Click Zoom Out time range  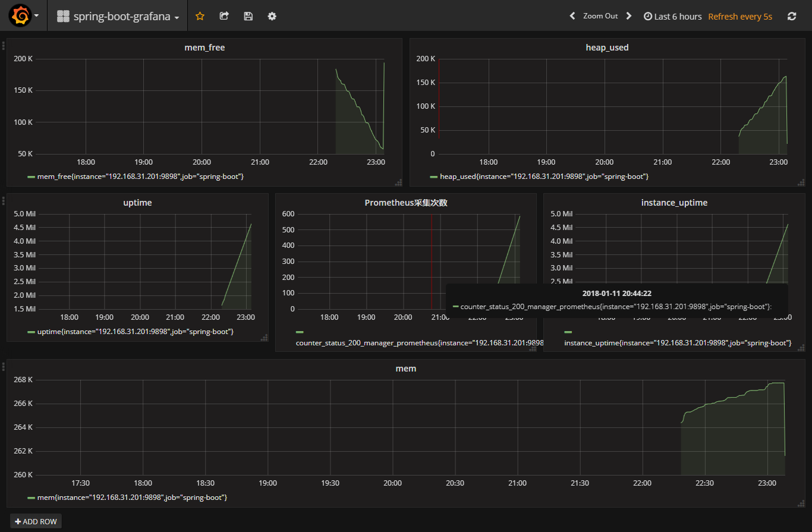tap(600, 16)
